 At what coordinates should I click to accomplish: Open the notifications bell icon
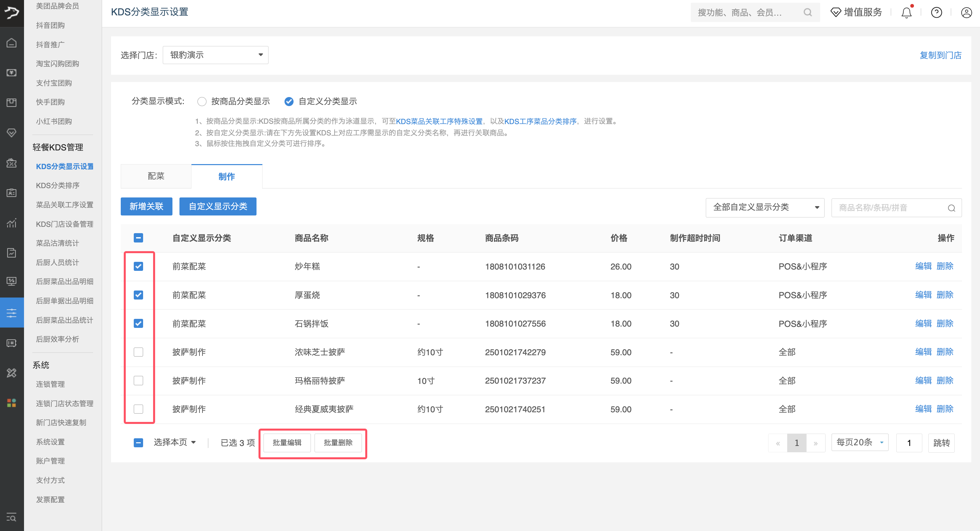pos(907,12)
